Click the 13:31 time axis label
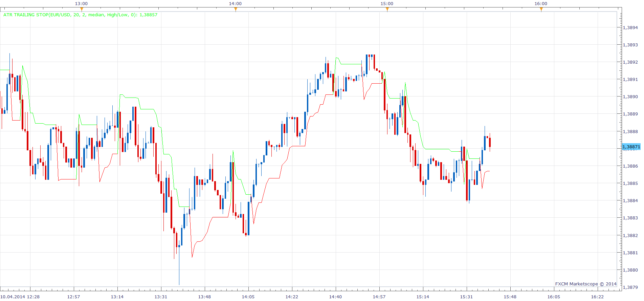Viewport: 644px width, 301px height. pyautogui.click(x=161, y=297)
